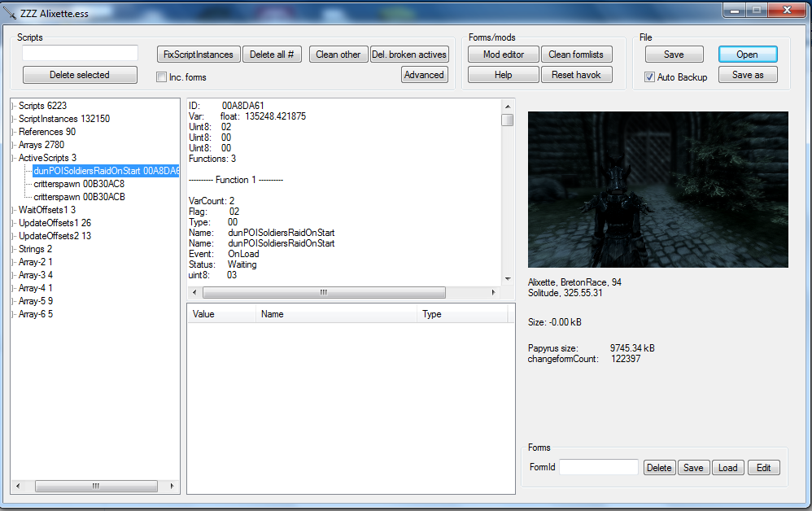Select the Array-5 9 tree item
This screenshot has height=511, width=812.
35,301
